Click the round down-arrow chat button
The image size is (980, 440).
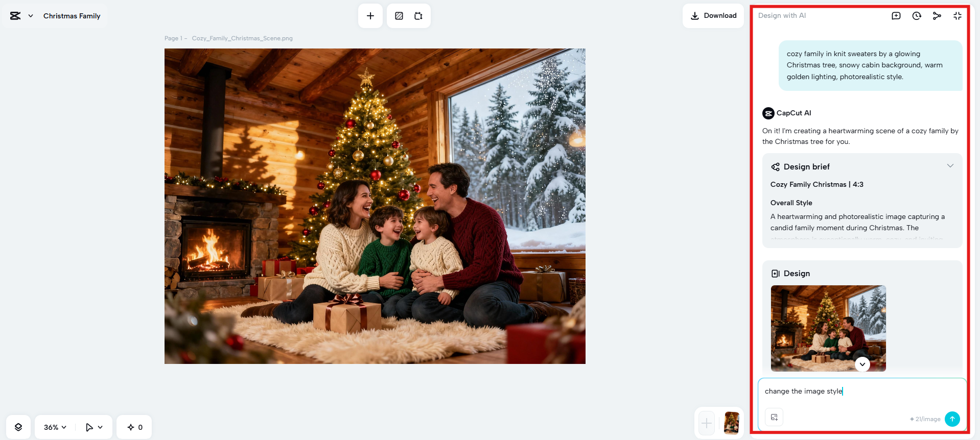coord(862,364)
